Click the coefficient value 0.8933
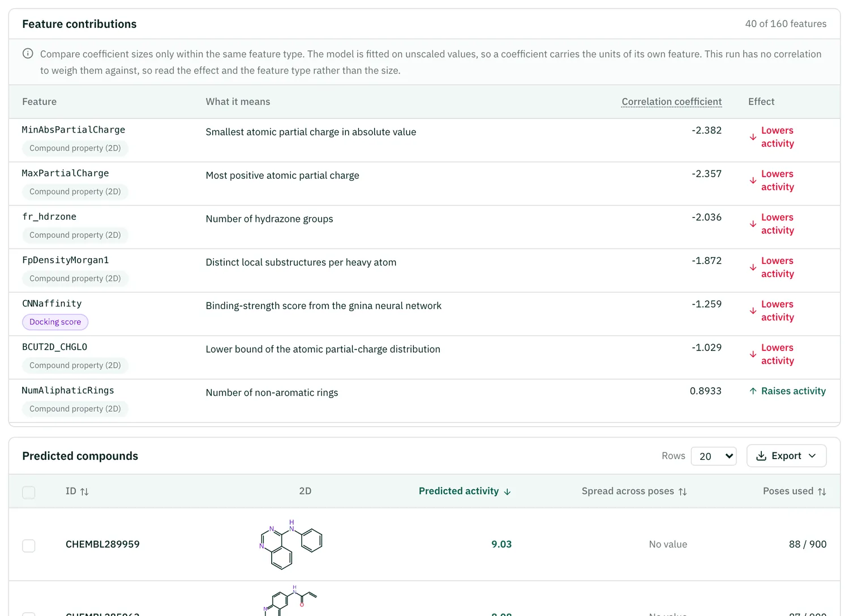 [705, 391]
